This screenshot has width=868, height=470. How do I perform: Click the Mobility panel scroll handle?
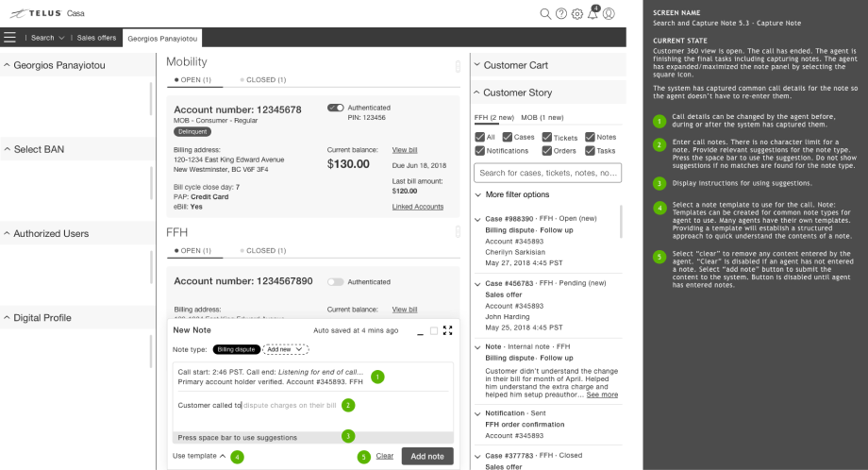(458, 66)
